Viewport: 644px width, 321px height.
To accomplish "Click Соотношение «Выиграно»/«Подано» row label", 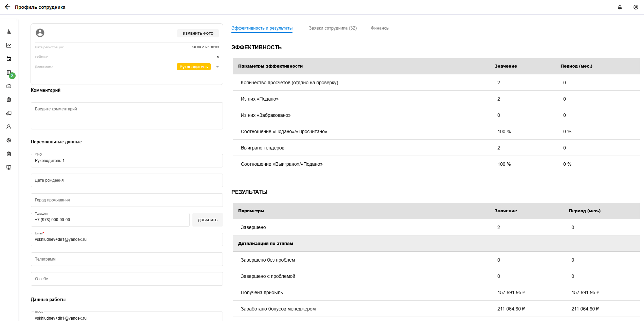I will [282, 164].
